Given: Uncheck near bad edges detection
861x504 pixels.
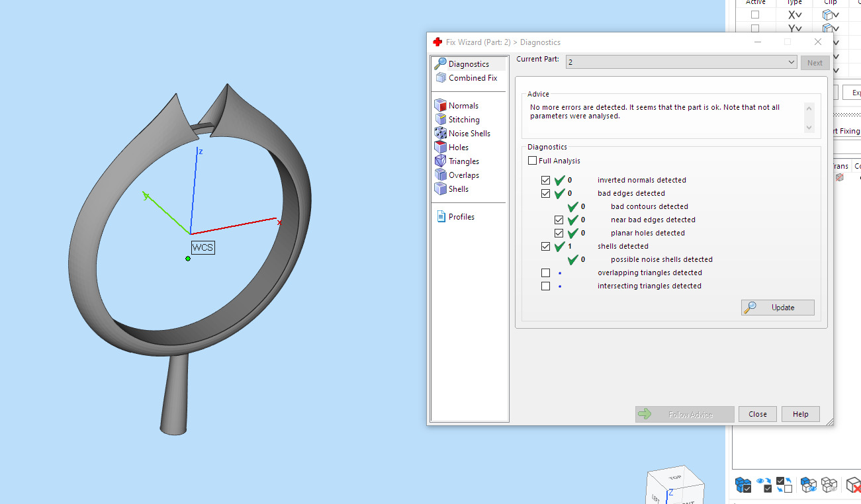Looking at the screenshot, I should (x=559, y=220).
